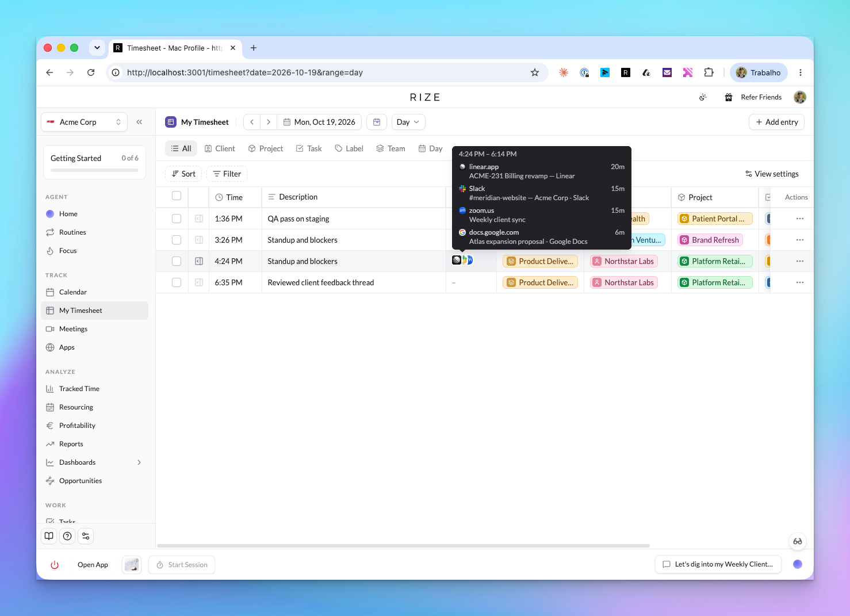Select the 6:35 PM row checkbox
Screen dimensions: 850x616
(x=177, y=282)
